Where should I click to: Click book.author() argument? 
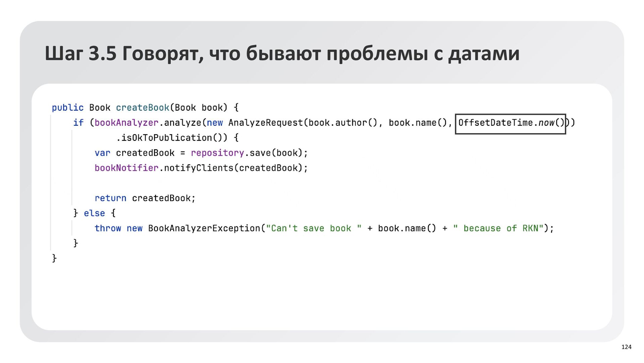343,123
